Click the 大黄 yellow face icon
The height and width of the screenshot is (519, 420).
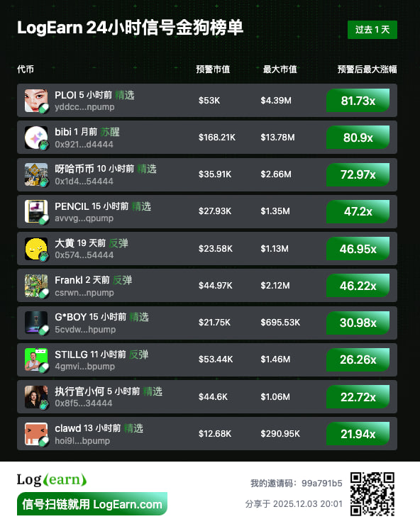pyautogui.click(x=36, y=249)
